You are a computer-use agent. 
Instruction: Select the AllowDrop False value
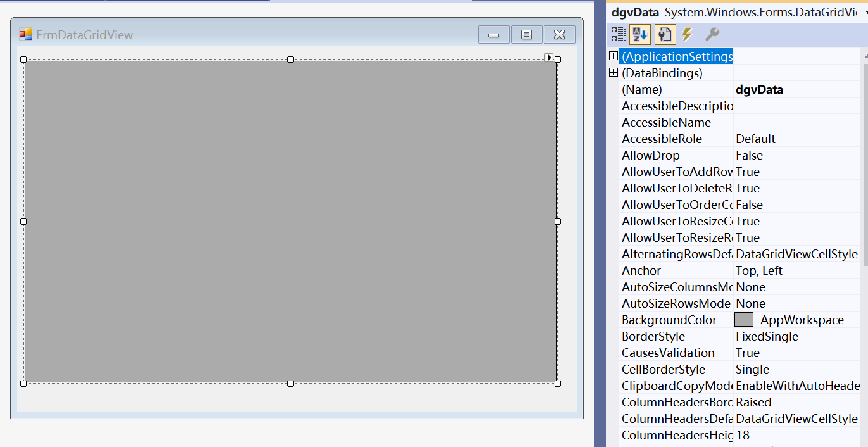tap(796, 155)
